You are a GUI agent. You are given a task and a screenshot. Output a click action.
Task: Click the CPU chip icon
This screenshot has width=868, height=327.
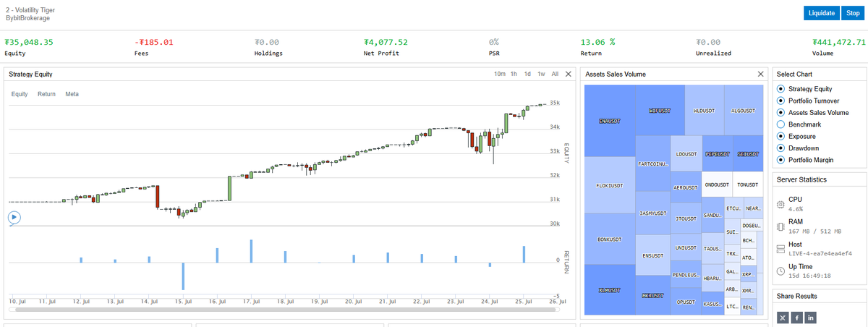780,204
